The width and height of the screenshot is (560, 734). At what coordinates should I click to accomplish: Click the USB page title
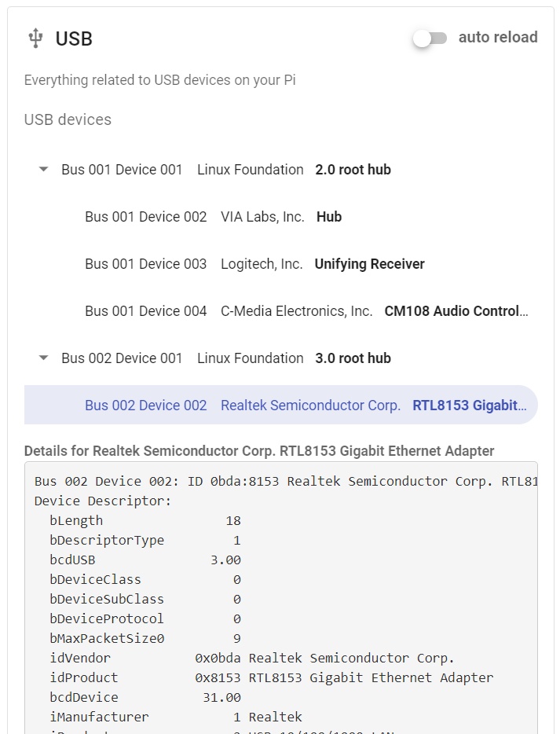(x=74, y=39)
